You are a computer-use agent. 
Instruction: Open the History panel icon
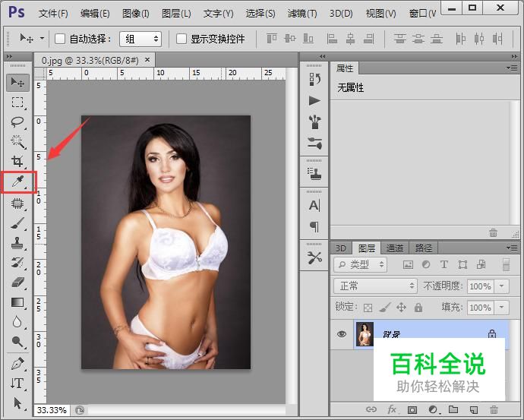(314, 80)
